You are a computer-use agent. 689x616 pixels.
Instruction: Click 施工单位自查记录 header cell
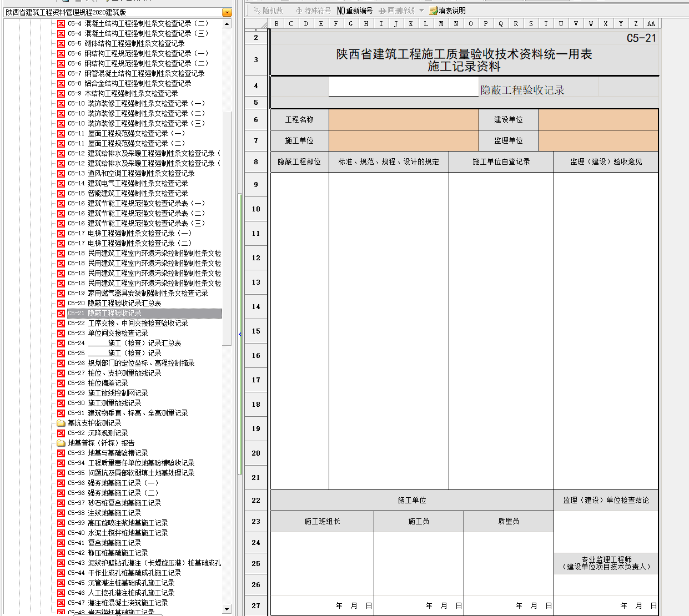pyautogui.click(x=501, y=161)
